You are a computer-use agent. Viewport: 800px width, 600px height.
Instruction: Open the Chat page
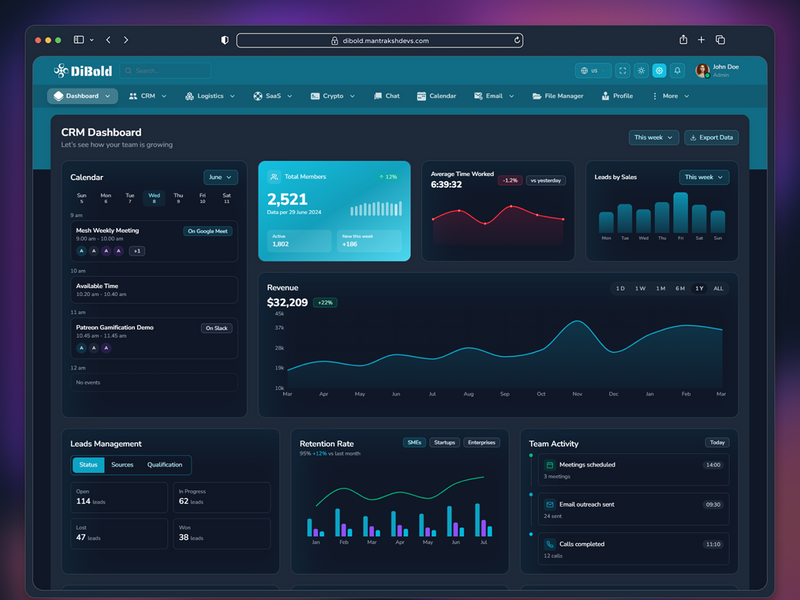[386, 96]
